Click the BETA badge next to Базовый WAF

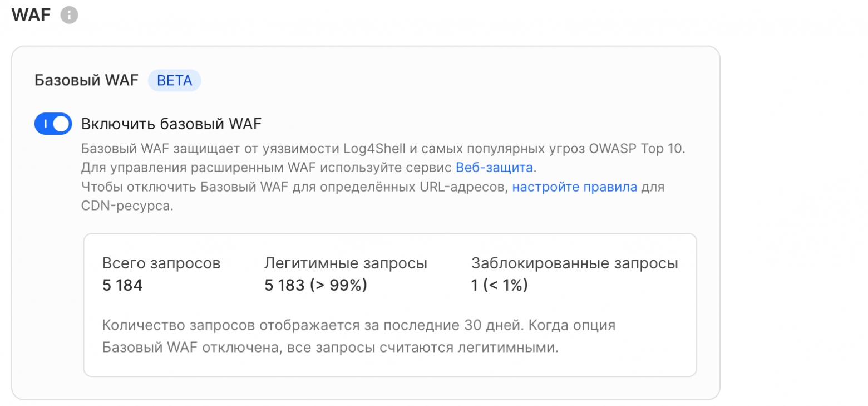[174, 80]
